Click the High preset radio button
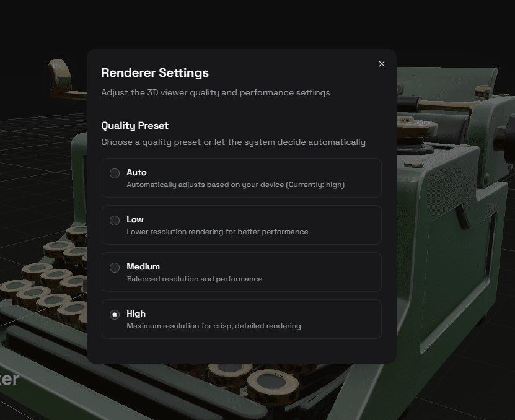 click(x=115, y=315)
